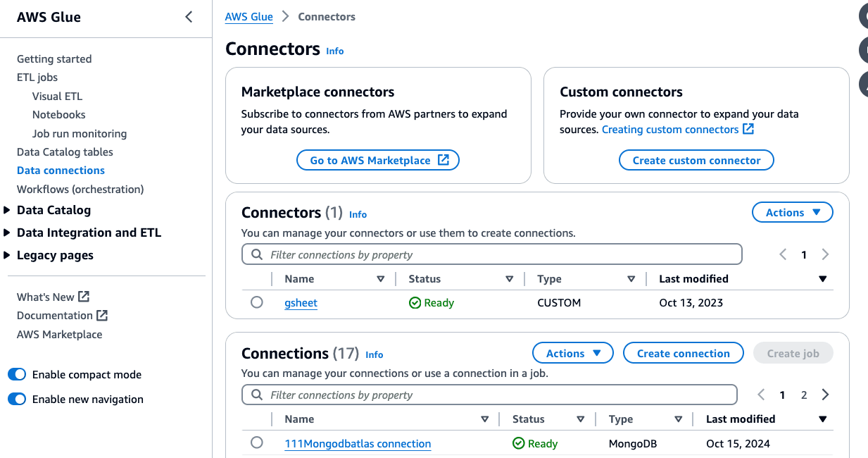
Task: Open the gsheet connector link
Action: 301,303
